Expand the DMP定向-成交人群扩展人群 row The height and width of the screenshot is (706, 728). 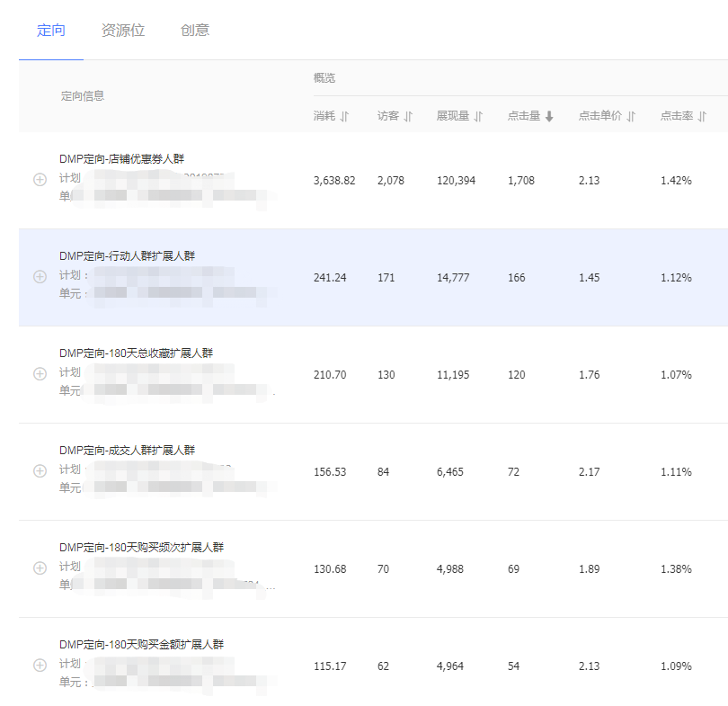pos(40,470)
